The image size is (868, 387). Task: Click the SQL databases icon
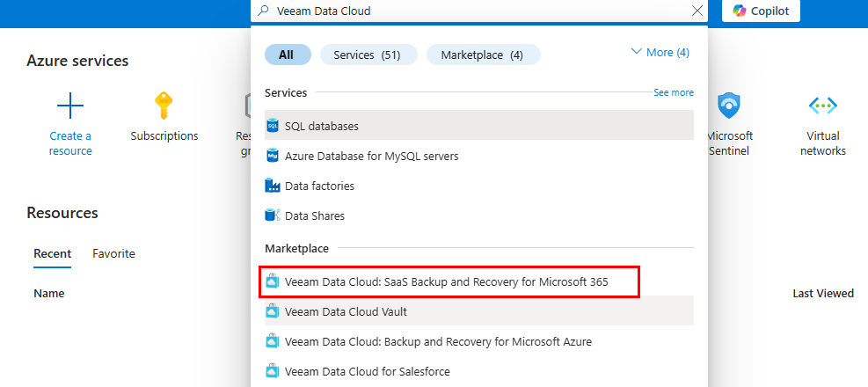pos(272,126)
